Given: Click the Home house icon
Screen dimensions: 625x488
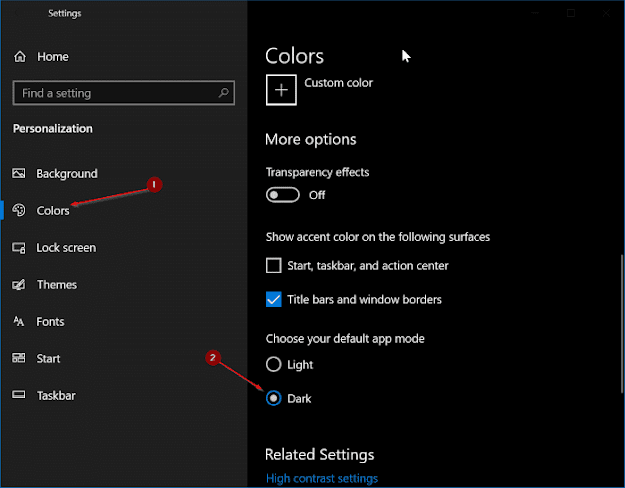Looking at the screenshot, I should (x=19, y=57).
